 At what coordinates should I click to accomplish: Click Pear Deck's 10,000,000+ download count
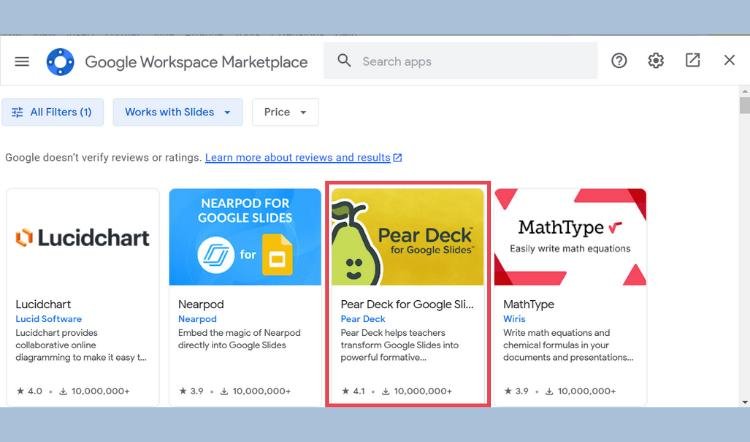point(417,391)
